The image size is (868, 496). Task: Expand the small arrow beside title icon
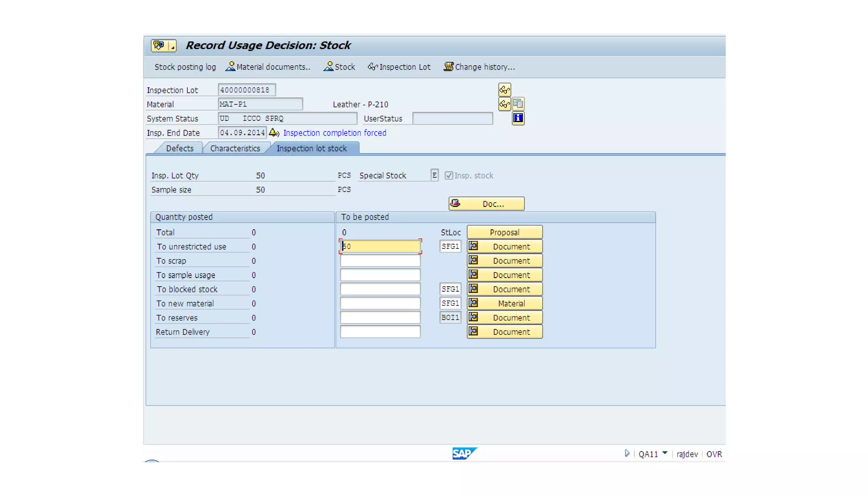pos(172,46)
